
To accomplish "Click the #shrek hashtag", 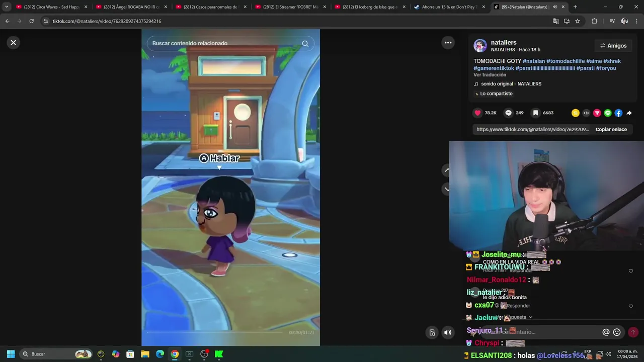I will (x=612, y=61).
